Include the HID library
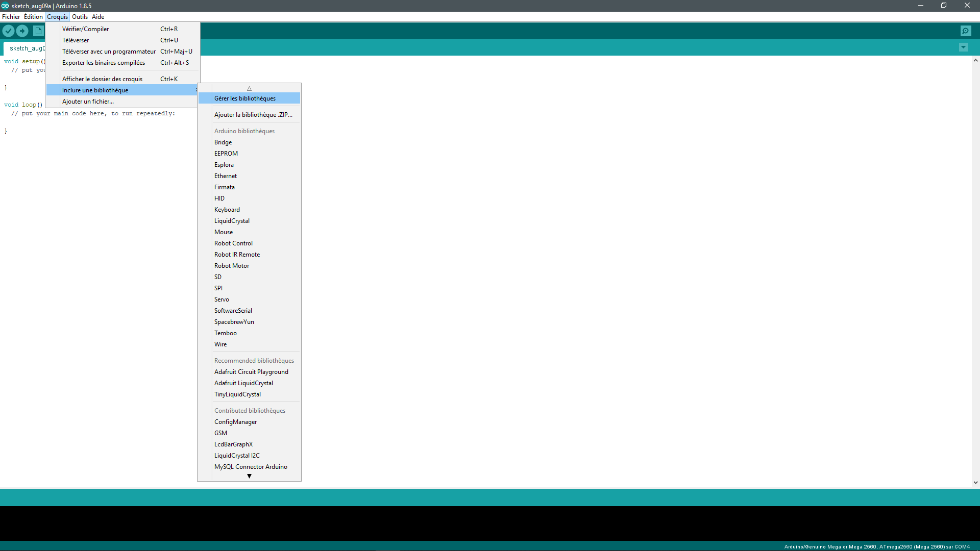980x551 pixels. coord(249,198)
